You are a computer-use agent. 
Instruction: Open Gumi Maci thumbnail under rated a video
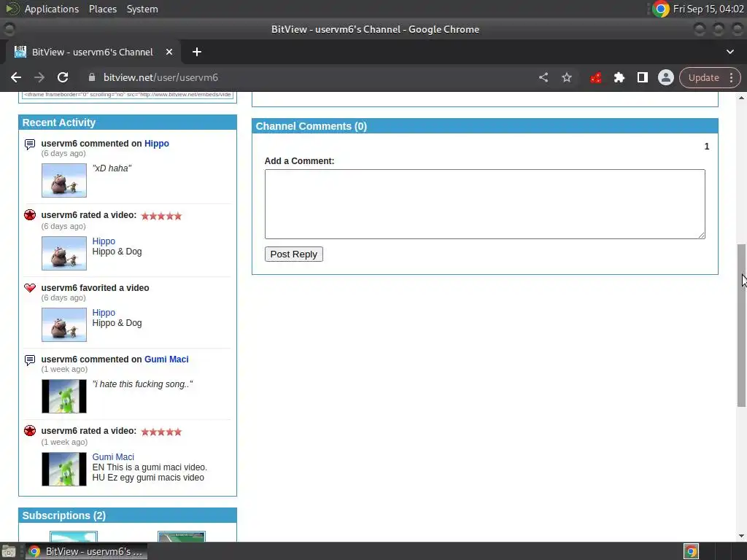[64, 469]
